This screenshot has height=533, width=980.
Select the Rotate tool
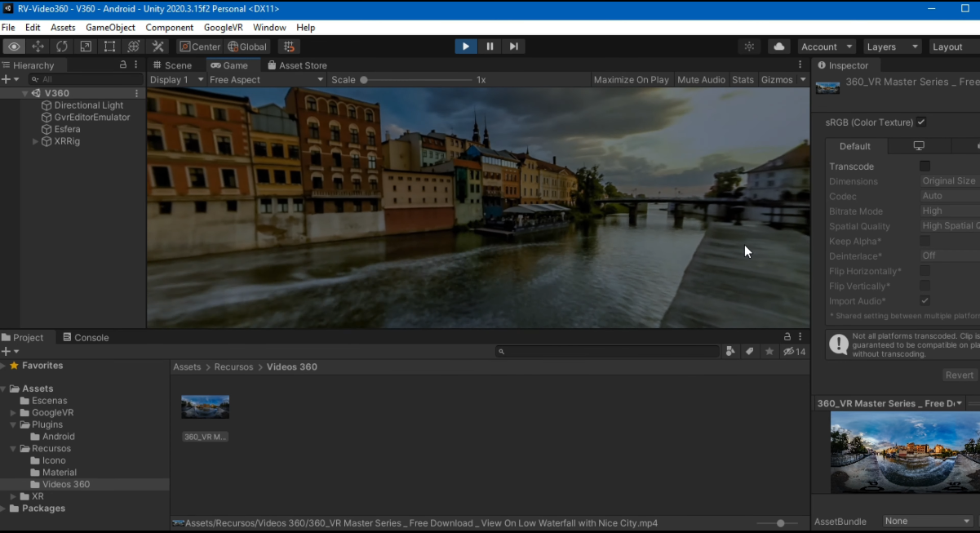(x=61, y=47)
